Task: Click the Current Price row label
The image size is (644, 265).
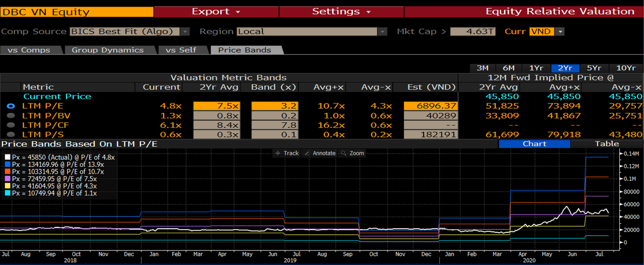Action: point(57,97)
